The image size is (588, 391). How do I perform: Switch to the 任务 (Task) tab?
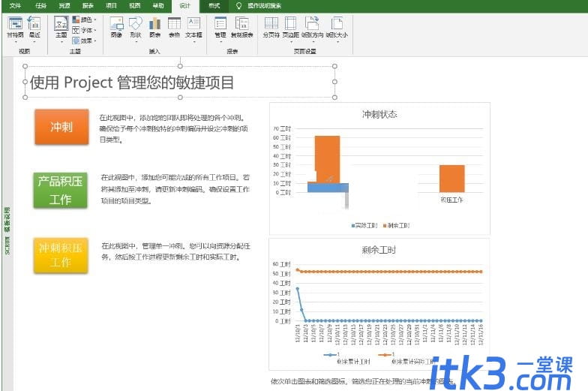(x=40, y=6)
